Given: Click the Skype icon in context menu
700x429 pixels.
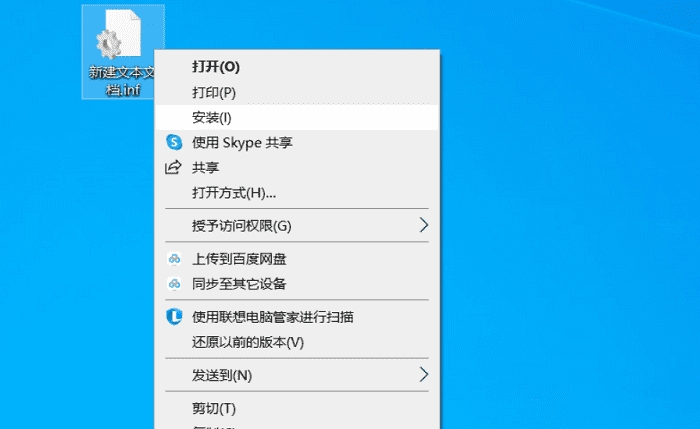Looking at the screenshot, I should tap(174, 142).
